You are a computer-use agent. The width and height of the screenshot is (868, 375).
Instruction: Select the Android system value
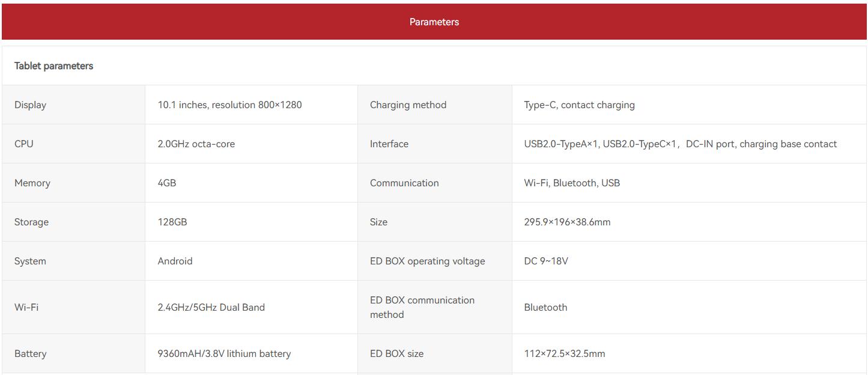tap(175, 261)
